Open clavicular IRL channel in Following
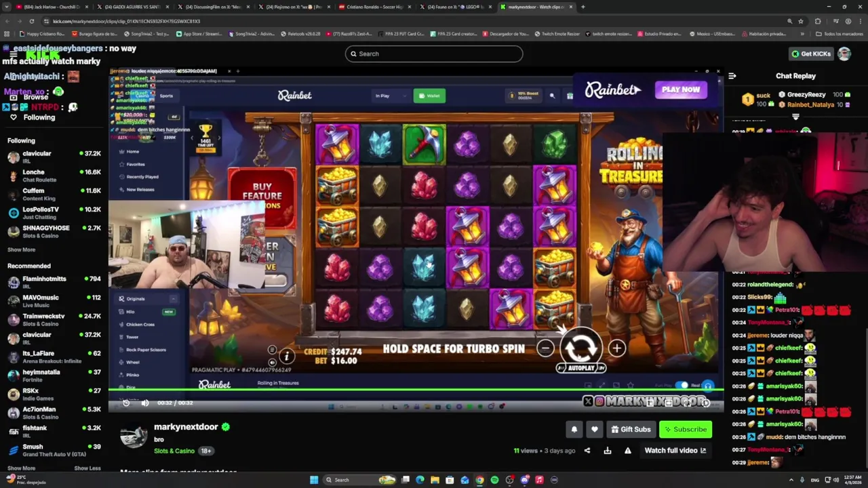The height and width of the screenshot is (488, 868). [54, 157]
